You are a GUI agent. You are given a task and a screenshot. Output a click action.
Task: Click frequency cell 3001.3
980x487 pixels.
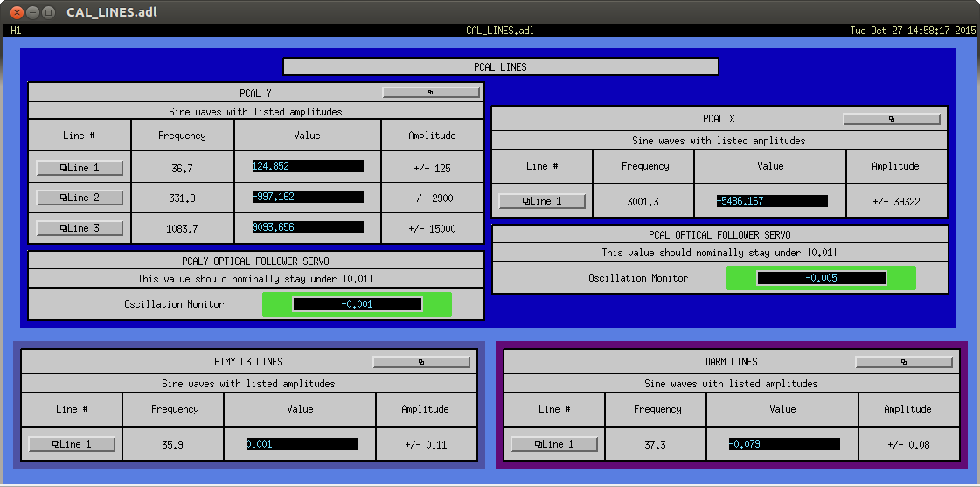643,201
